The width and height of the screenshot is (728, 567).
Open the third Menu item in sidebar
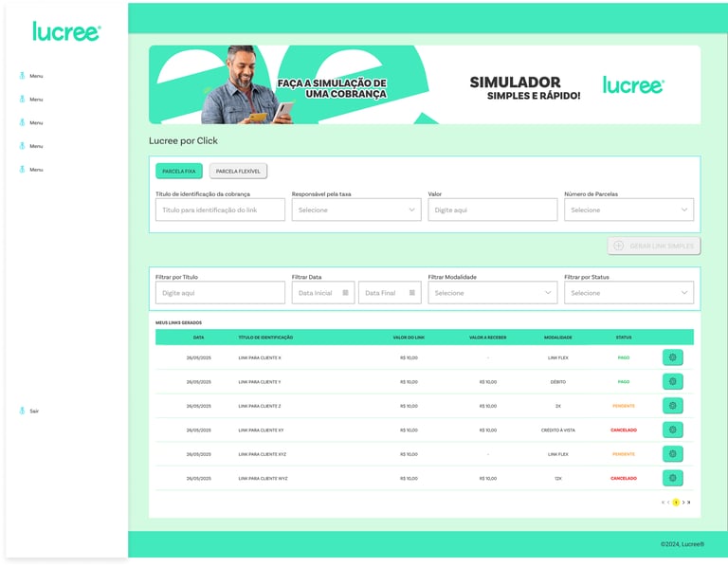[x=31, y=122]
